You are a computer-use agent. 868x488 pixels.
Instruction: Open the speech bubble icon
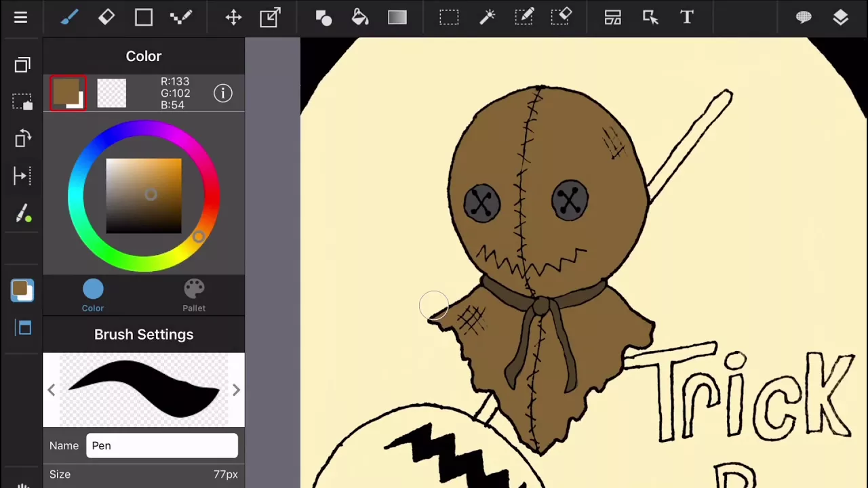(x=804, y=18)
